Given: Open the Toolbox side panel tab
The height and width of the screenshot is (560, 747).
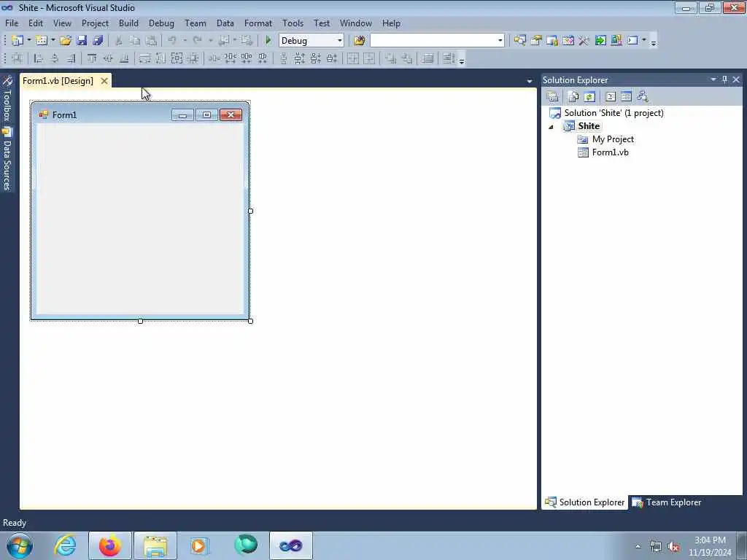Looking at the screenshot, I should 7,98.
